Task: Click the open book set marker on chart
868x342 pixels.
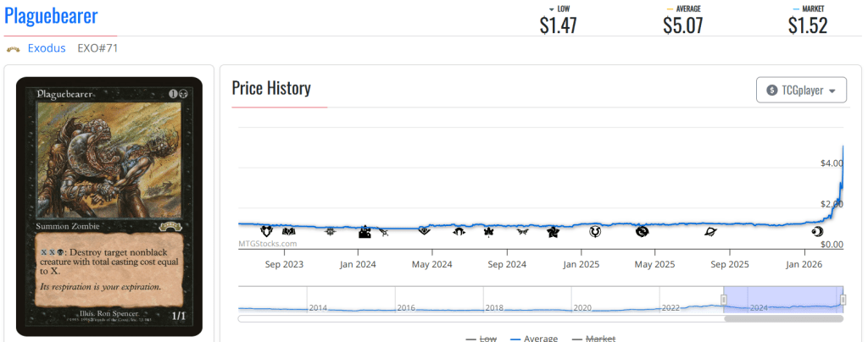Action: pyautogui.click(x=287, y=231)
